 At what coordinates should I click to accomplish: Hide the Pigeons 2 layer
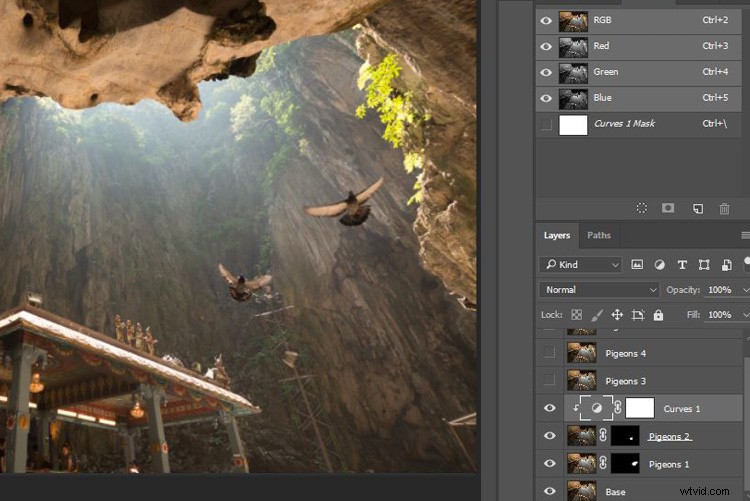[x=550, y=435]
